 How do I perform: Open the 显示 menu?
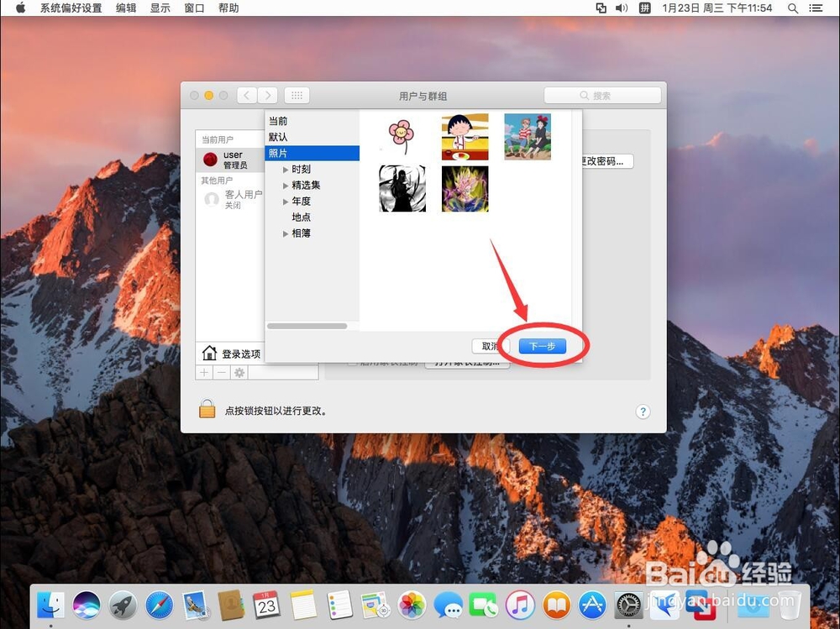(x=160, y=8)
